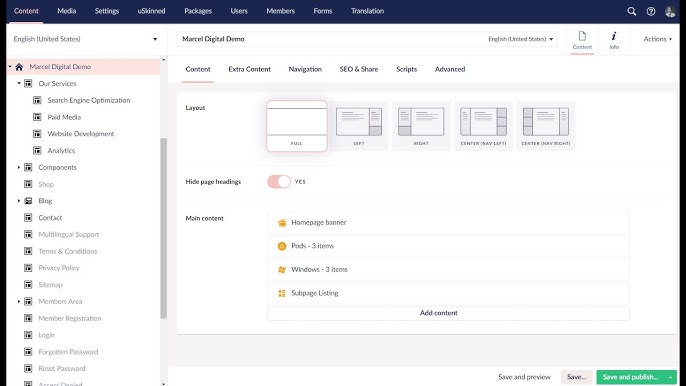Open the Homepage banner content row
686x386 pixels.
click(x=448, y=223)
